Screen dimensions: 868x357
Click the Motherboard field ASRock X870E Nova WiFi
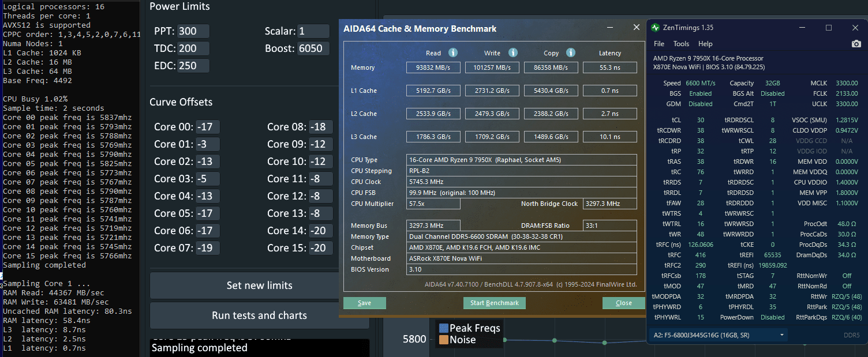[522, 258]
